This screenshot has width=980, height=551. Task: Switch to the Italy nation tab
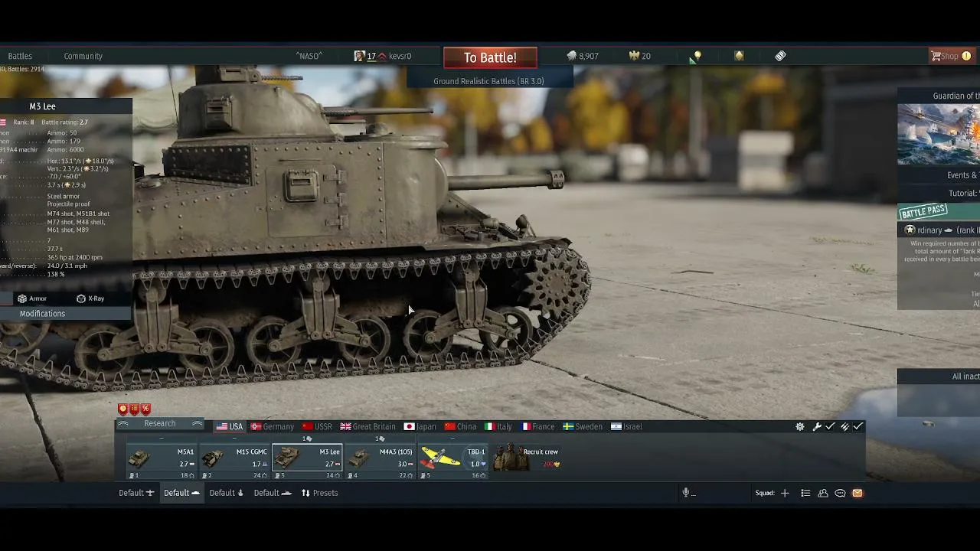[x=498, y=426]
